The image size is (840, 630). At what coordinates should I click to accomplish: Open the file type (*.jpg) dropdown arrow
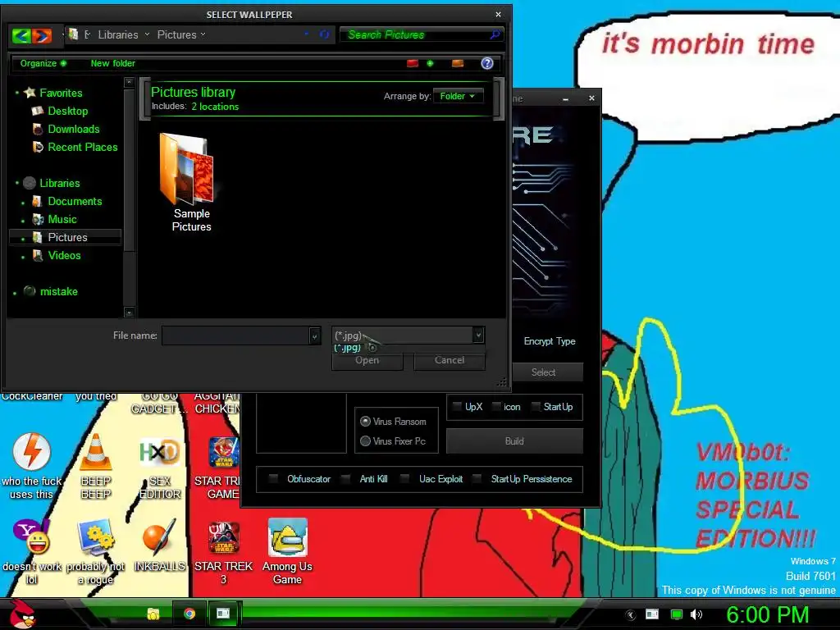pyautogui.click(x=478, y=336)
